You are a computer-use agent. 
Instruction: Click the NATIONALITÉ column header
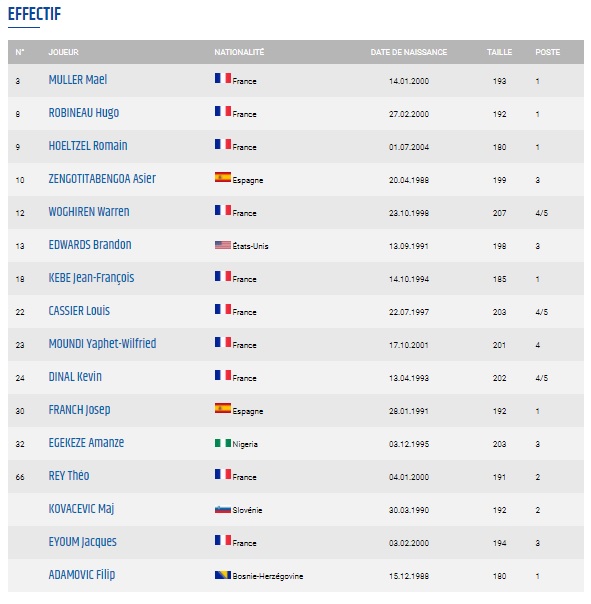239,52
